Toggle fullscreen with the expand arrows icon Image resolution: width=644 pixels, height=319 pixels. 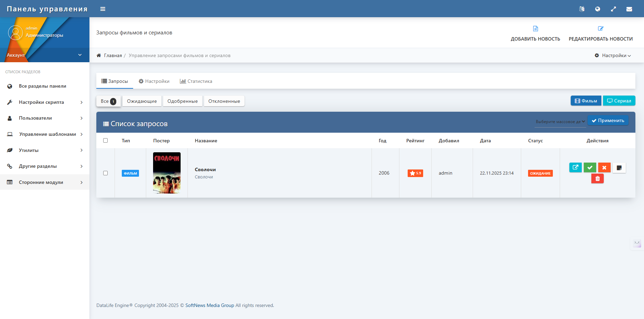pyautogui.click(x=613, y=9)
